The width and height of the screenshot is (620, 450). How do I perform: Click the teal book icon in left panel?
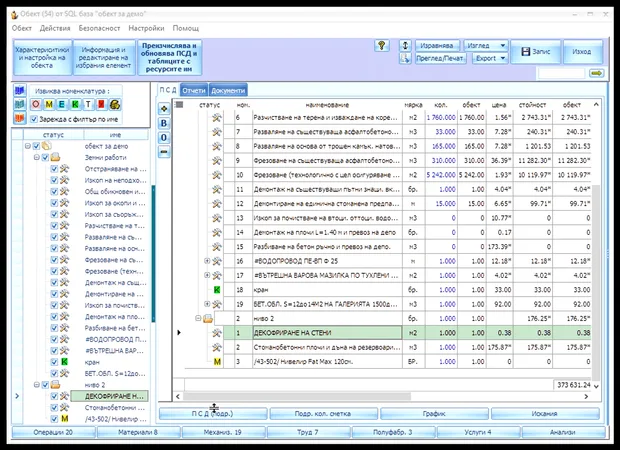(x=19, y=104)
